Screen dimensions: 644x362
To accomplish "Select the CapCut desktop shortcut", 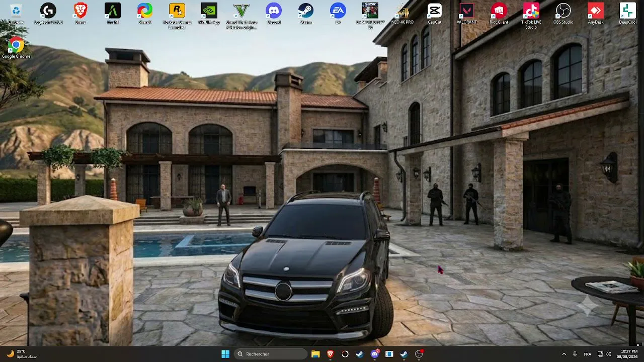I will (x=435, y=14).
